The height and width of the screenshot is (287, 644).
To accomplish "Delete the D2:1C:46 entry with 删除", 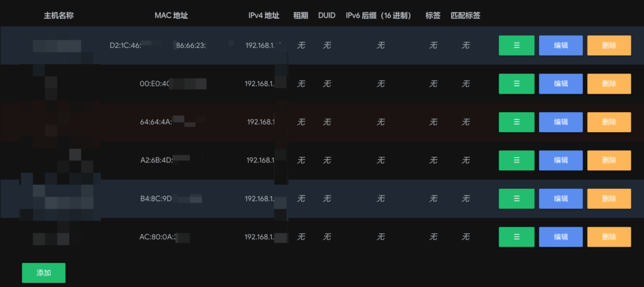I will click(x=609, y=45).
